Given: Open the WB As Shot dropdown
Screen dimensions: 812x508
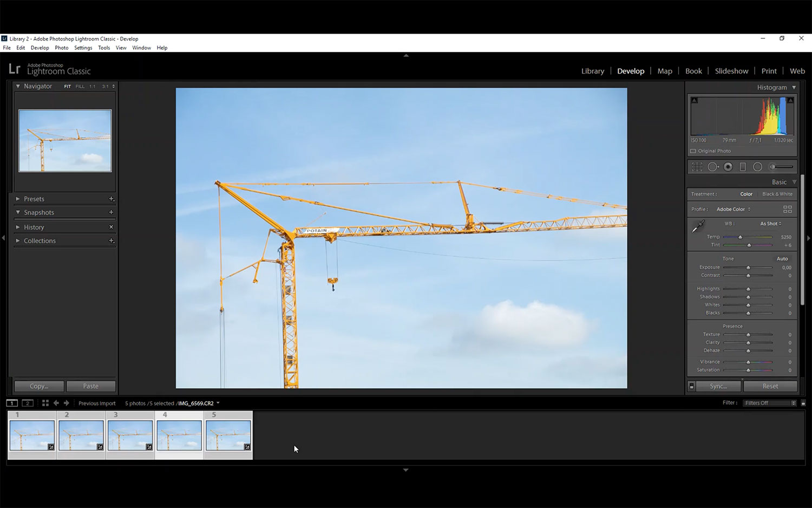Looking at the screenshot, I should (x=770, y=224).
